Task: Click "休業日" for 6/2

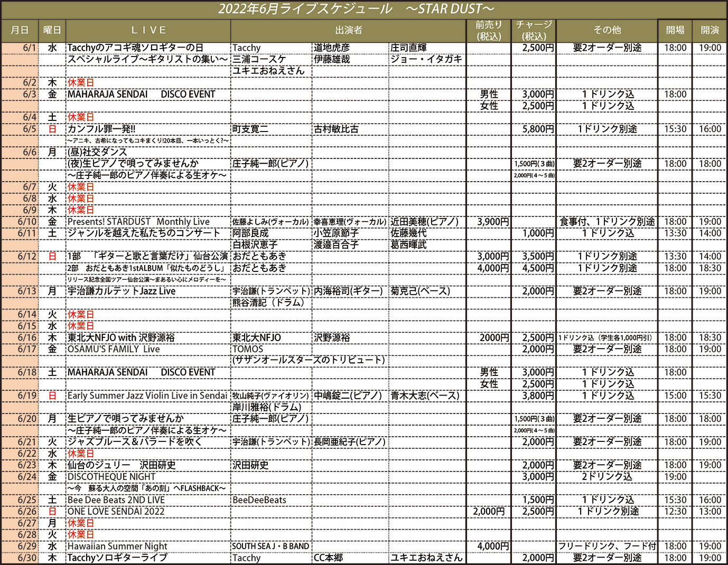Action: [x=81, y=82]
